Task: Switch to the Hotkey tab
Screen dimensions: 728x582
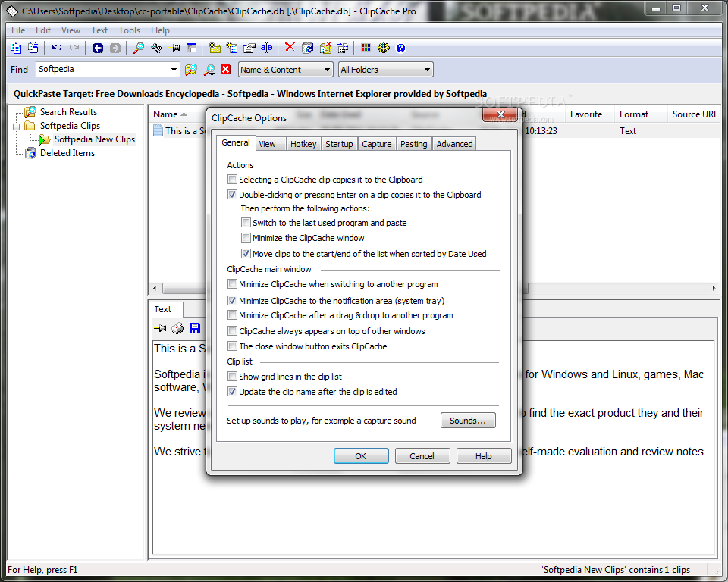Action: click(x=303, y=144)
